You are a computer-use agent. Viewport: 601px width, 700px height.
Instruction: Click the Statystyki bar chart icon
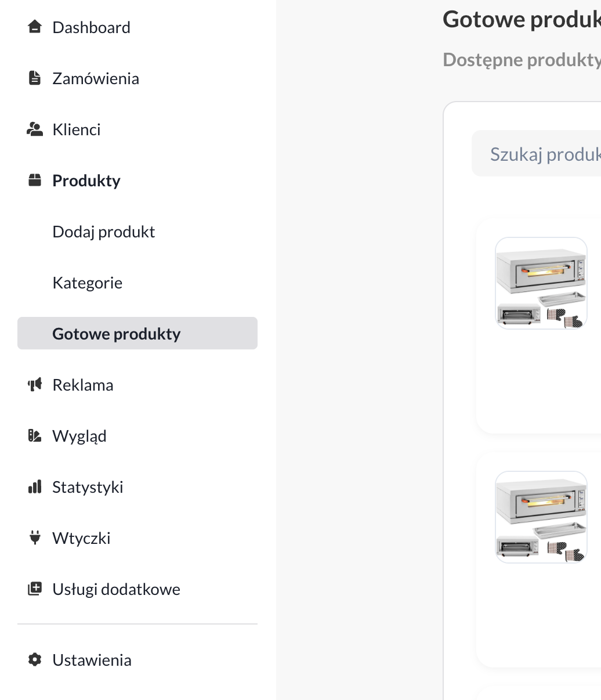[x=35, y=486]
